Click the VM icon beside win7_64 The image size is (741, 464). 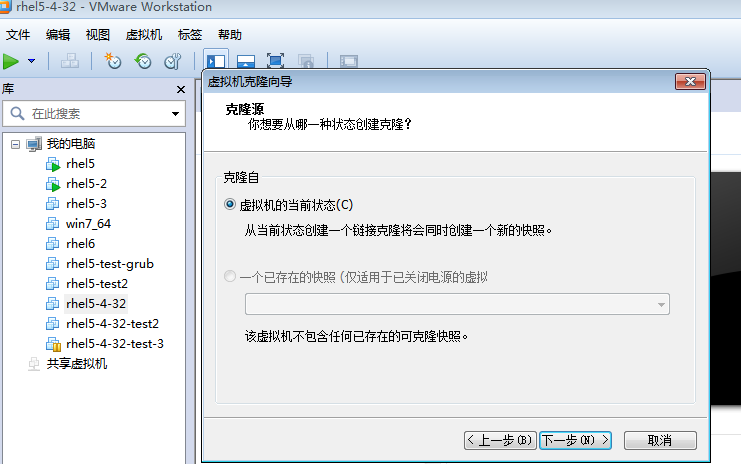[52, 224]
